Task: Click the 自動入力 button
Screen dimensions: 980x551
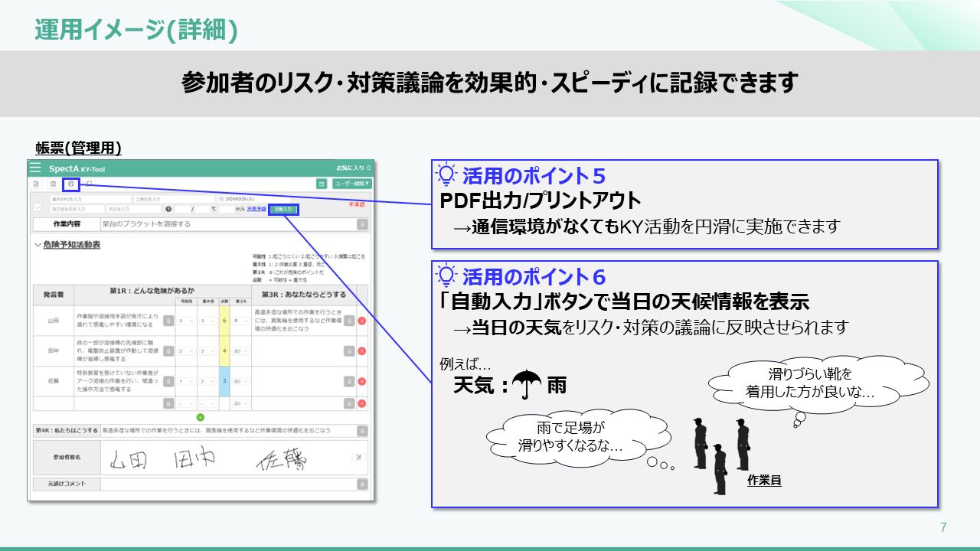Action: (283, 209)
